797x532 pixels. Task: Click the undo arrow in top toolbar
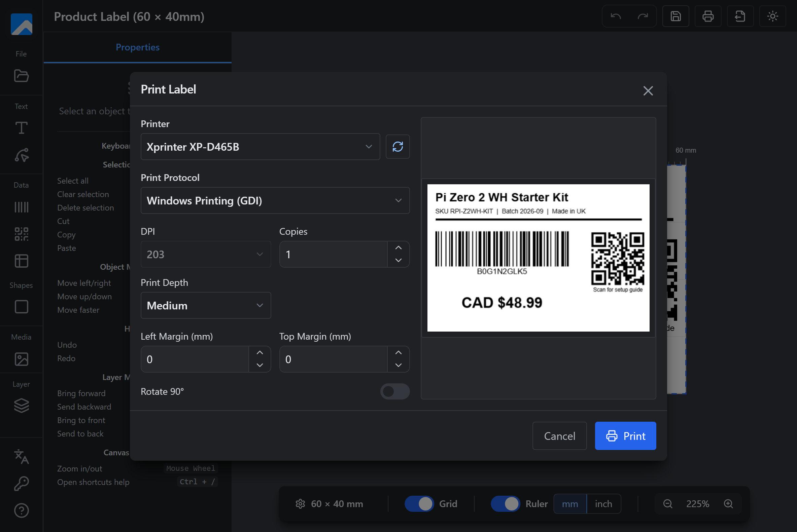(615, 16)
